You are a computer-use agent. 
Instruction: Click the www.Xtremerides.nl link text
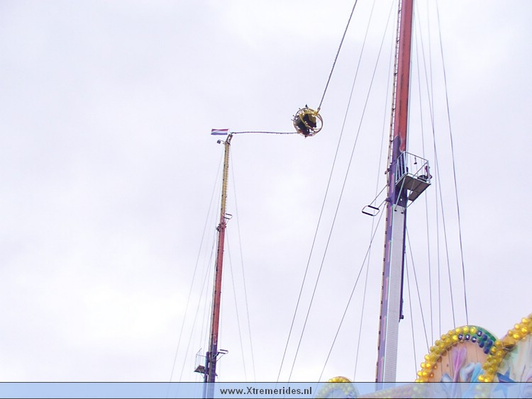click(266, 391)
